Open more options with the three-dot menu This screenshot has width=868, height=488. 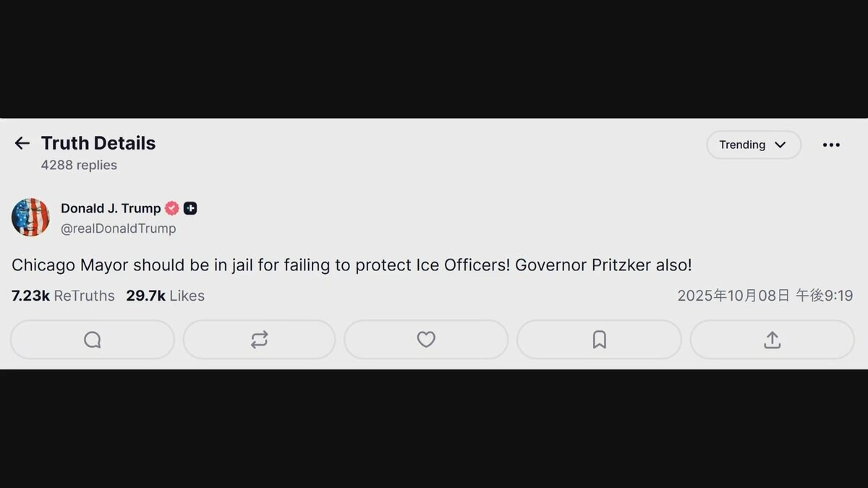click(x=830, y=145)
